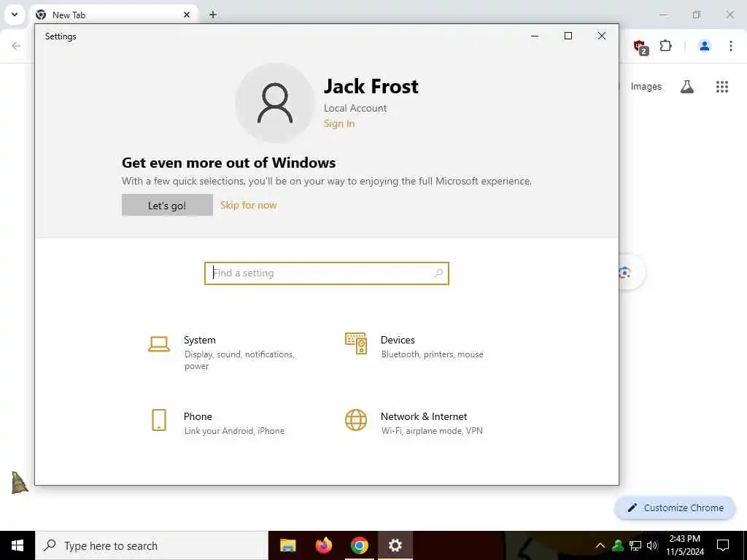Open Chrome from the taskbar
This screenshot has width=747, height=560.
pyautogui.click(x=359, y=545)
